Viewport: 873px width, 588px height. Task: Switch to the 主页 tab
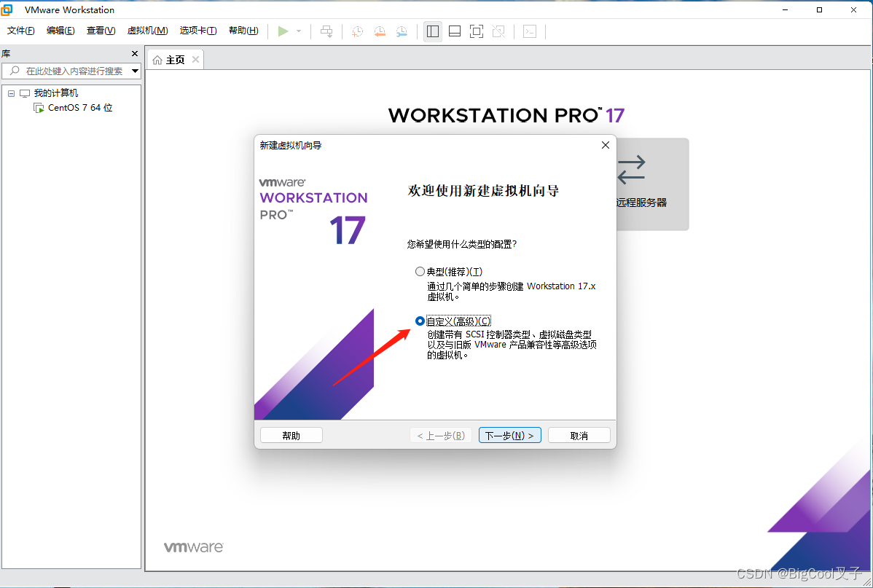(174, 58)
